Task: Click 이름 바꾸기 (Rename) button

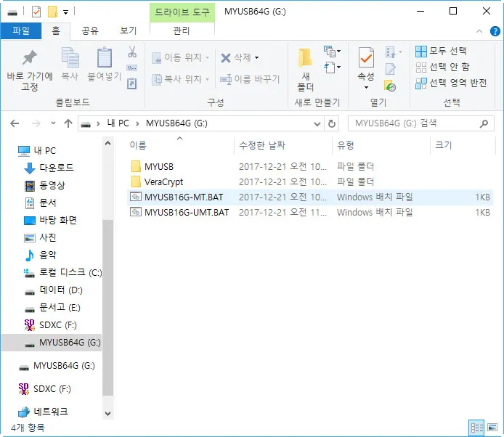Action: click(x=250, y=79)
